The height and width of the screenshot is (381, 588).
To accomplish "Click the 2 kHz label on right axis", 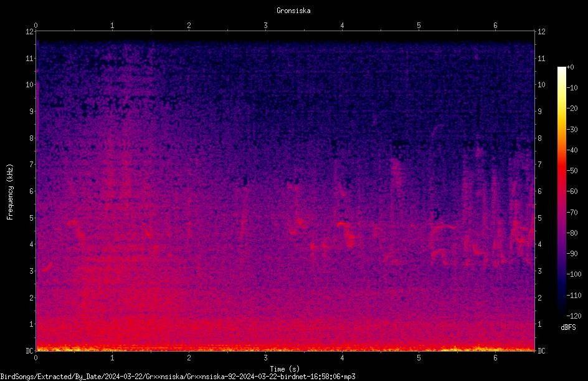I will click(x=539, y=297).
